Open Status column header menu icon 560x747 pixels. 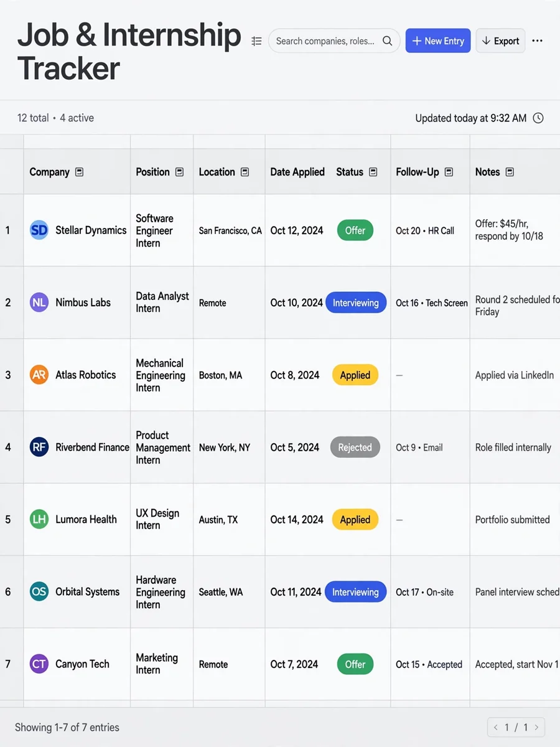(373, 172)
